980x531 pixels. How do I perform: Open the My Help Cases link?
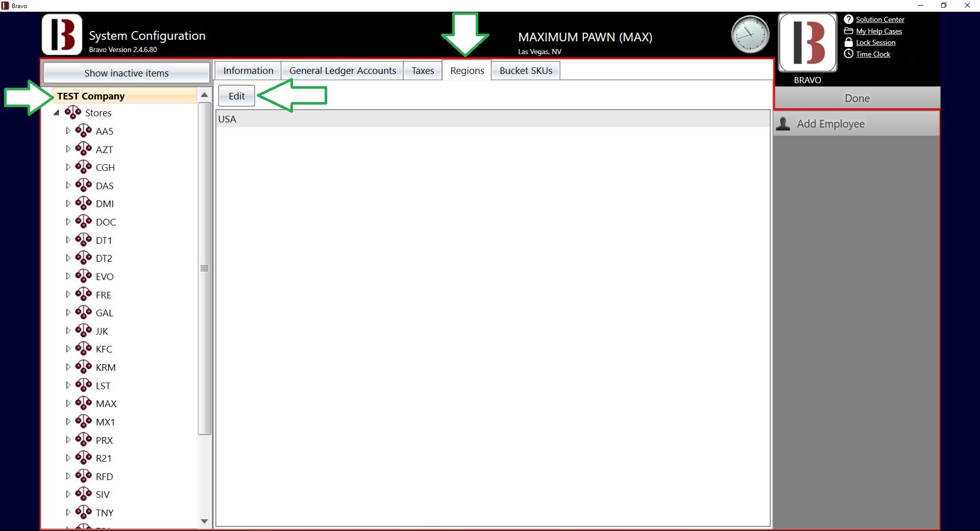[879, 31]
